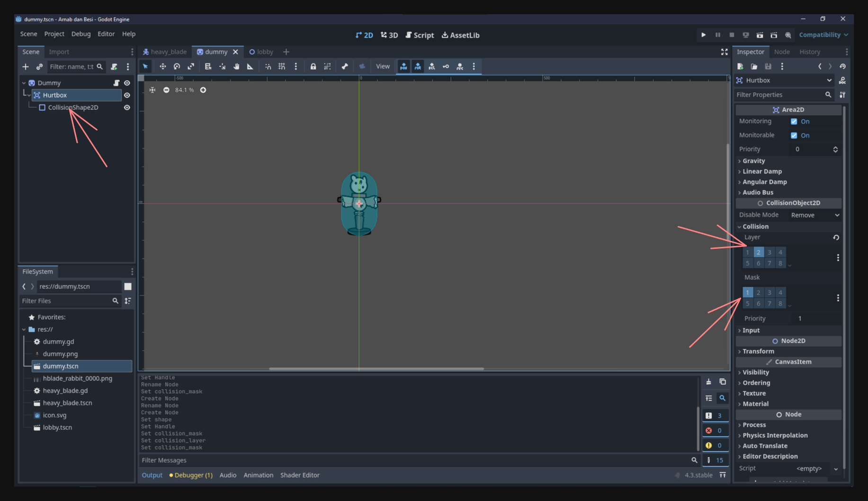Open the AssetLib workspace
Viewport: 868px width, 501px height.
pos(460,35)
